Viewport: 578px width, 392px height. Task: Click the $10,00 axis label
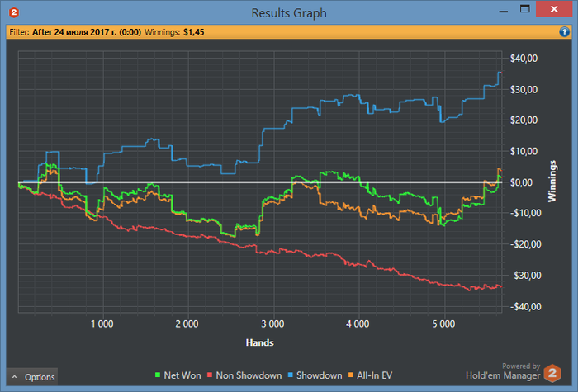(x=524, y=151)
